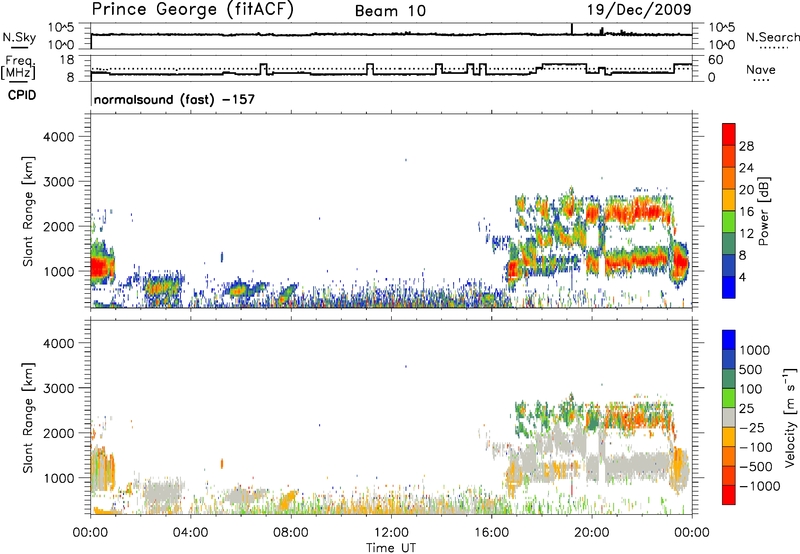The image size is (800, 554).
Task: Click the 'Power [dB]' colorbar title
Action: pyautogui.click(x=764, y=211)
